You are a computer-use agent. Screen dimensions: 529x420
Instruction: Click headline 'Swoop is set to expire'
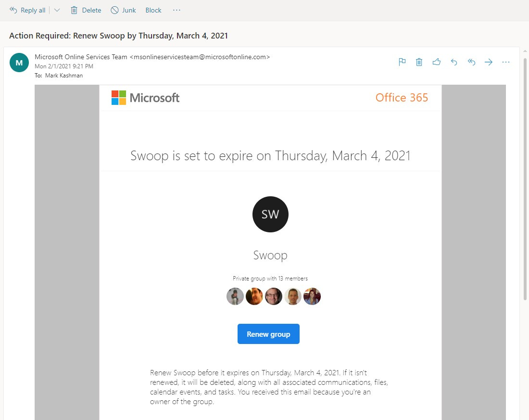point(270,156)
